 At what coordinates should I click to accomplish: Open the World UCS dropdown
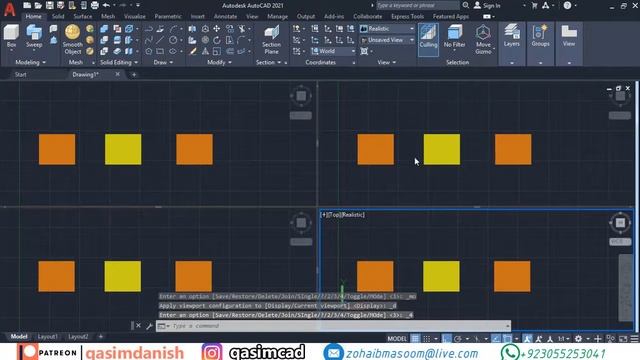pos(333,51)
